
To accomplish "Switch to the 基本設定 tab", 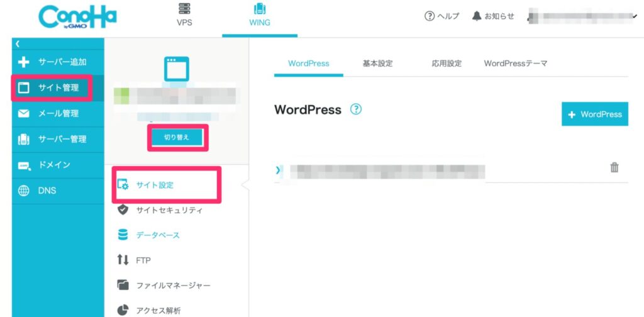I will coord(377,64).
